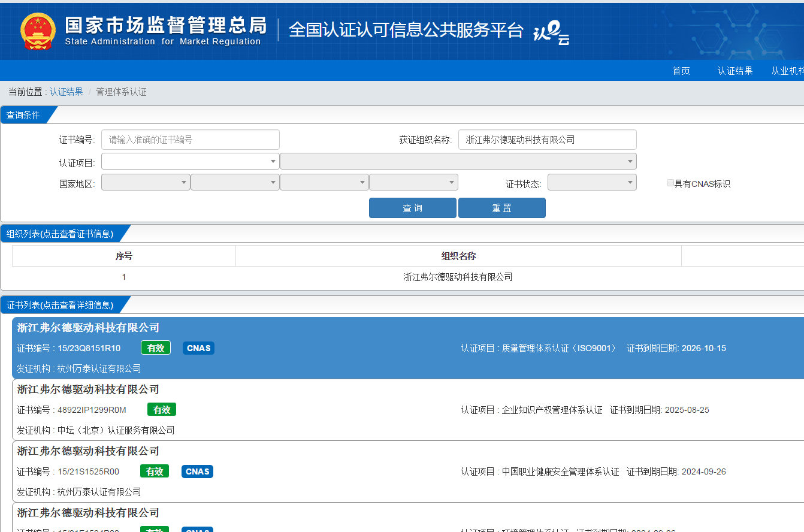Select the 查询条件 section tab

(28, 115)
